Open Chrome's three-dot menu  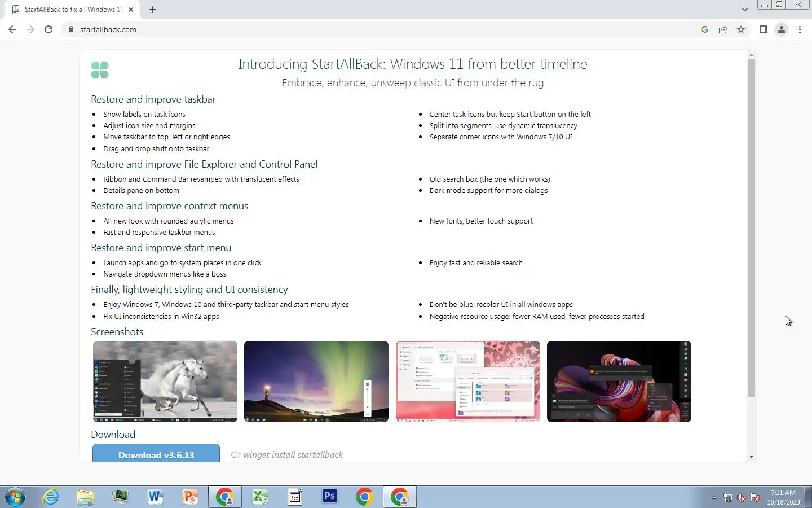point(800,29)
